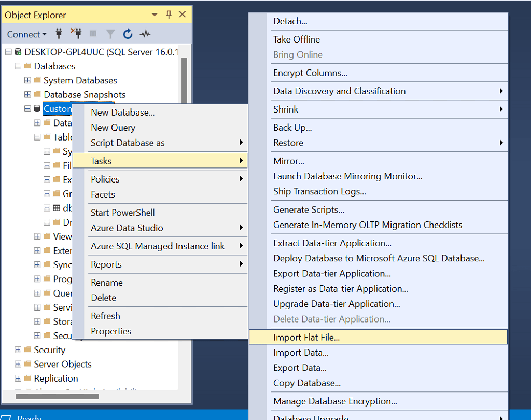Select Take Offline in Tasks submenu
The image size is (531, 420).
click(378, 39)
